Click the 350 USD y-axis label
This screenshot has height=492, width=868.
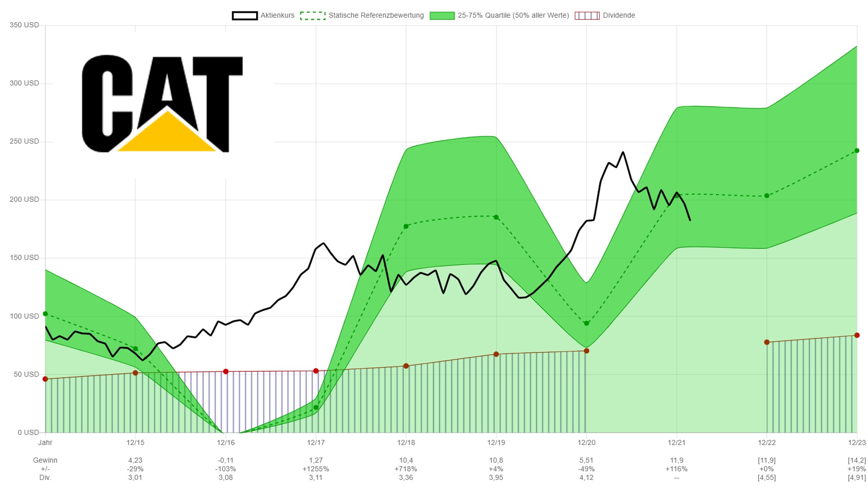24,25
